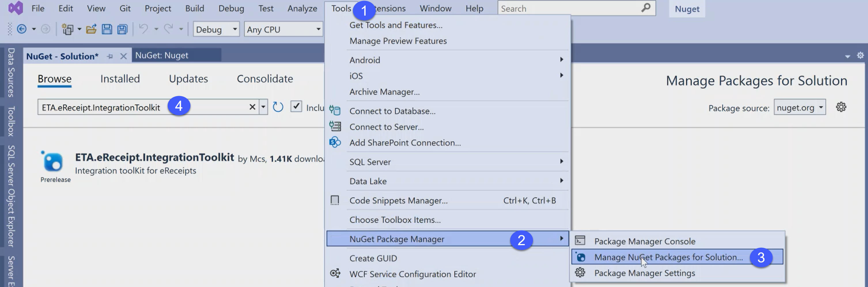
Task: Click the Redo icon
Action: click(169, 29)
